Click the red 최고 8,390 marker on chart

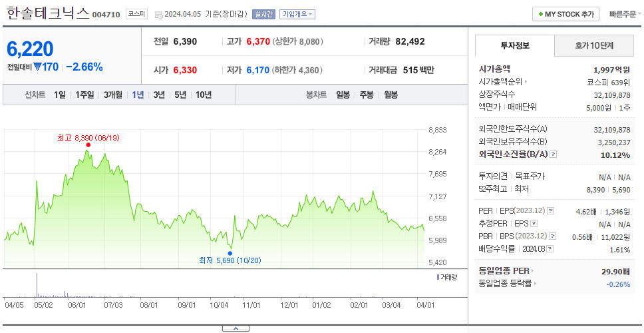coord(88,145)
